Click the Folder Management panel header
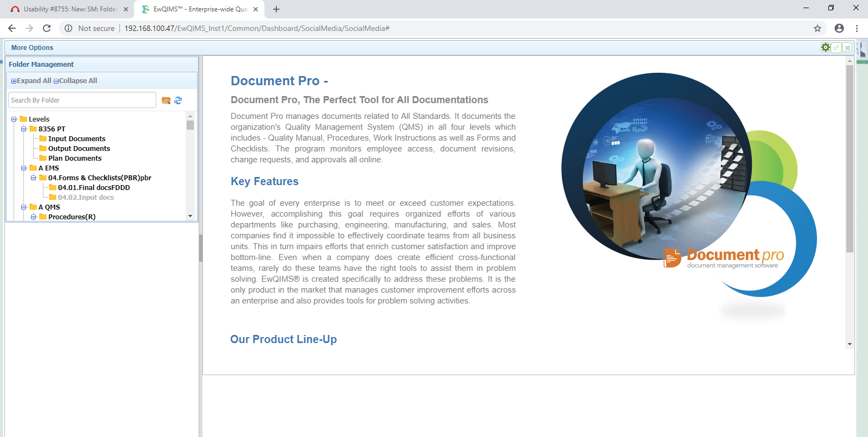 (102, 64)
